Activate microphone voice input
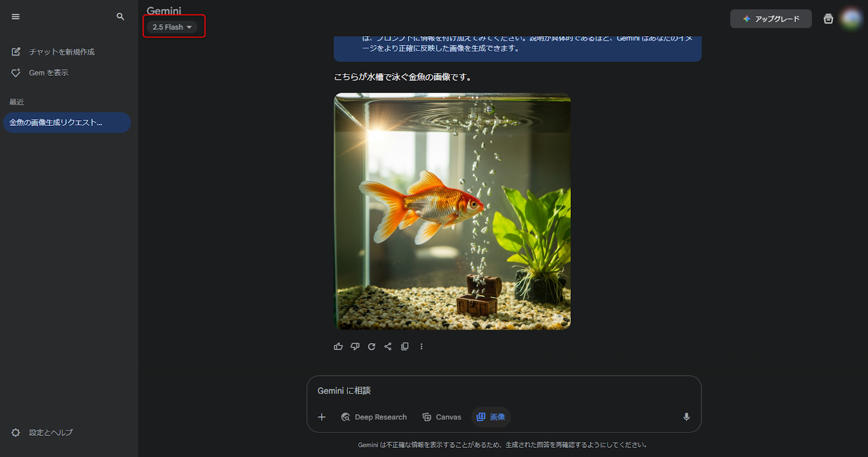Viewport: 868px width, 457px height. click(x=686, y=417)
